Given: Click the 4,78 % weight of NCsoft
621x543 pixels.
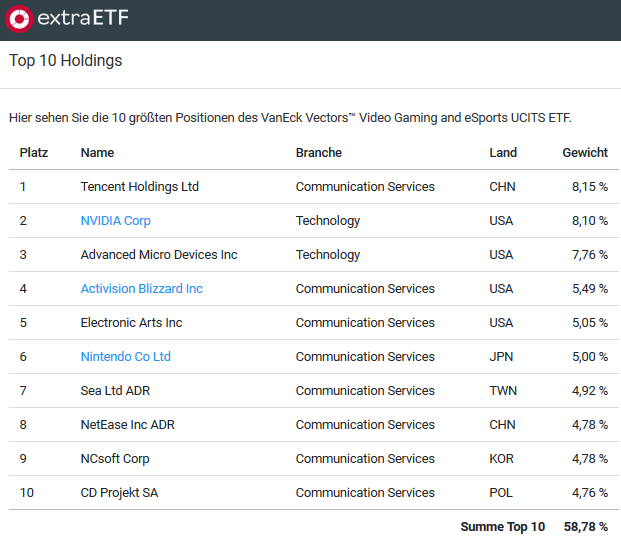Looking at the screenshot, I should (590, 459).
